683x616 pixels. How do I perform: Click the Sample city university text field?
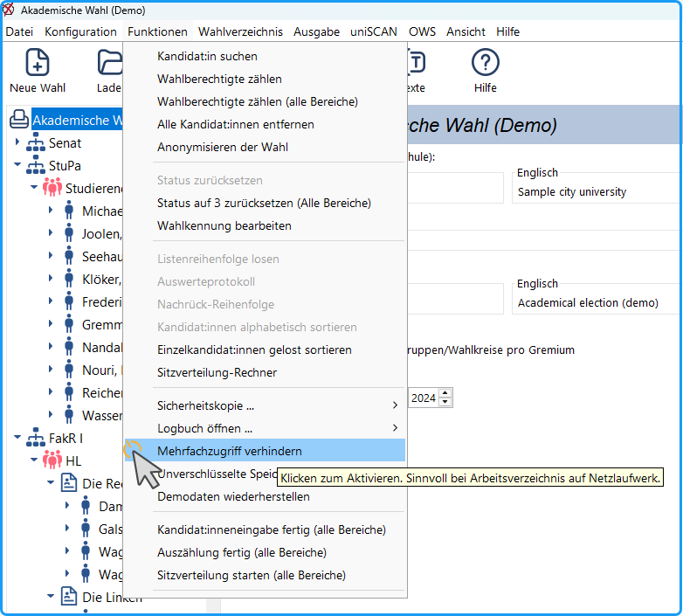597,192
